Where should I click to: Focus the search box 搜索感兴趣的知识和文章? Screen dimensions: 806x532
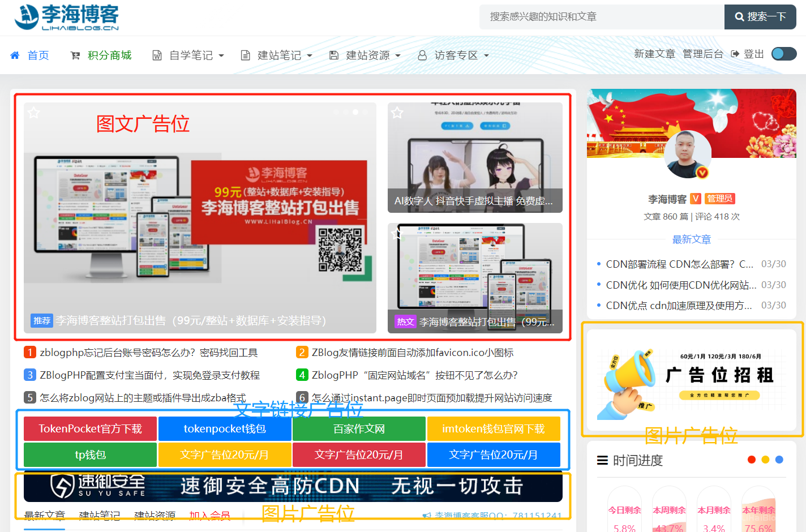[x=602, y=17]
